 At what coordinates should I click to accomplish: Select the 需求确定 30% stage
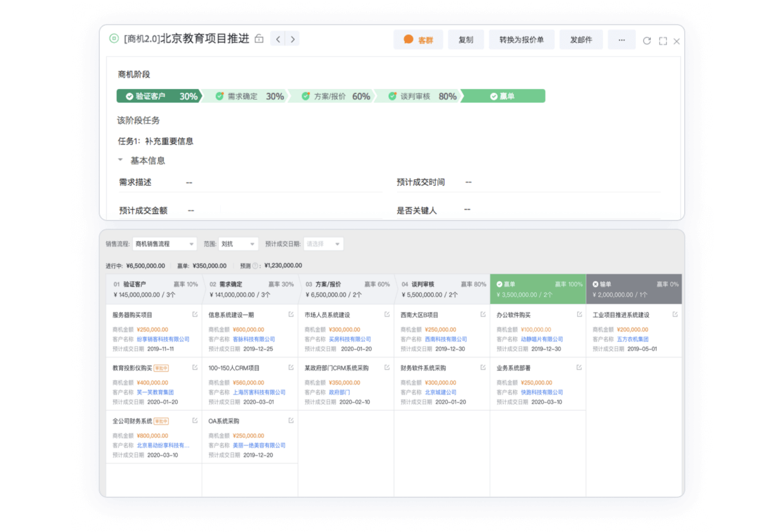(245, 96)
